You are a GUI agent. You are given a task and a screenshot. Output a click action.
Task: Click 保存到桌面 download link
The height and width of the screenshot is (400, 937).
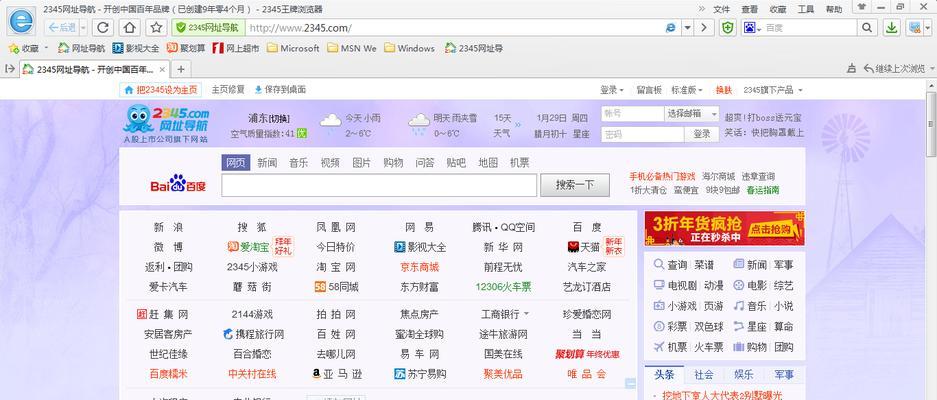pos(280,90)
